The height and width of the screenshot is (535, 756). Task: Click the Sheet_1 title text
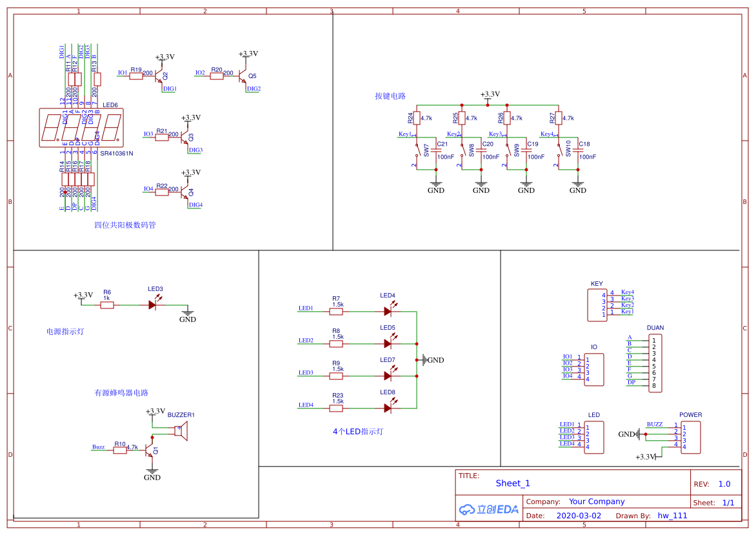point(513,483)
